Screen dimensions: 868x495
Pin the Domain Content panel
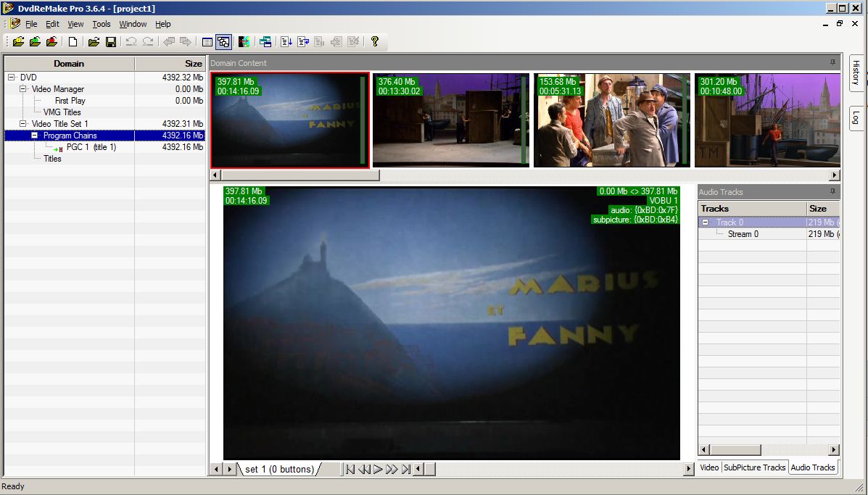point(833,63)
